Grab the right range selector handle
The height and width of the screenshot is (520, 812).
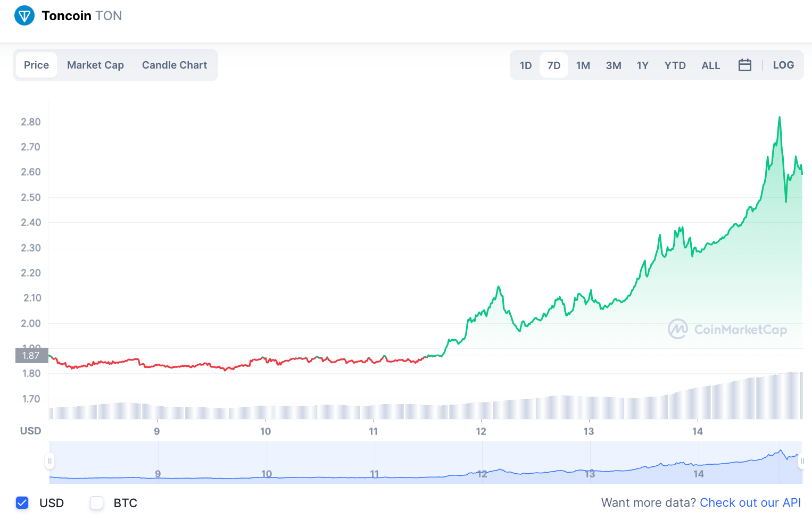click(801, 461)
